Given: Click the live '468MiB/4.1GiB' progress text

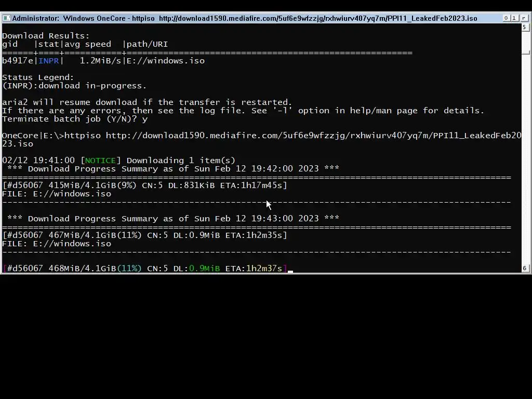Looking at the screenshot, I should click(x=83, y=269).
